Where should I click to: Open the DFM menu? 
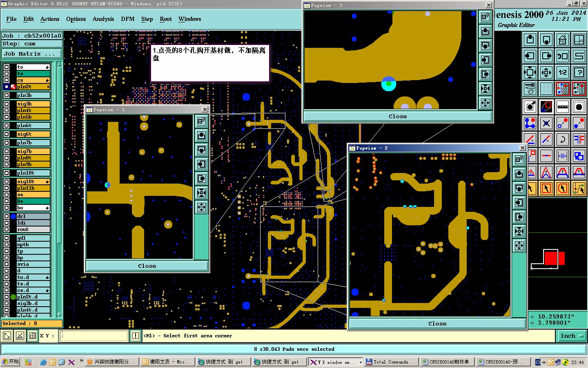[x=128, y=19]
